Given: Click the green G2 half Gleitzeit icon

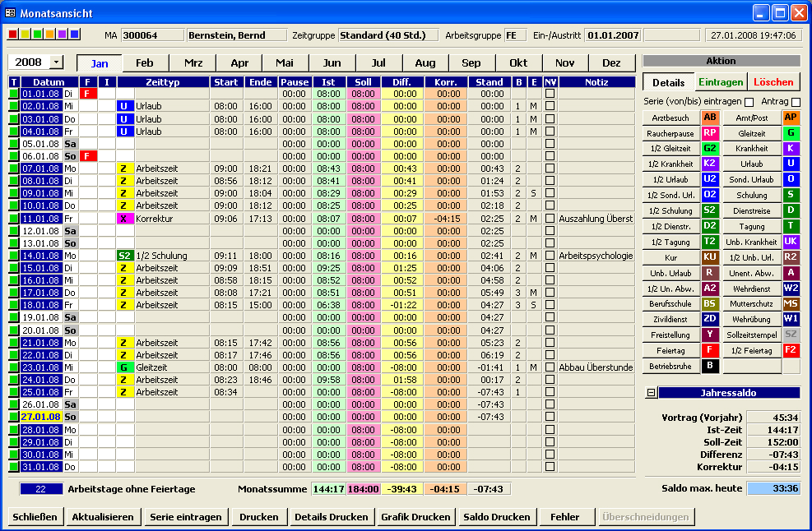Looking at the screenshot, I should [709, 149].
